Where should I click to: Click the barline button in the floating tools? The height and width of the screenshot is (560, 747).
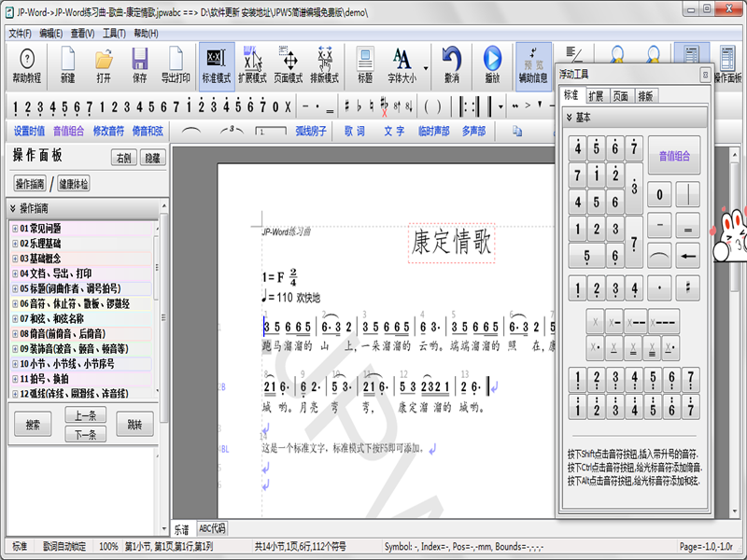coord(687,194)
